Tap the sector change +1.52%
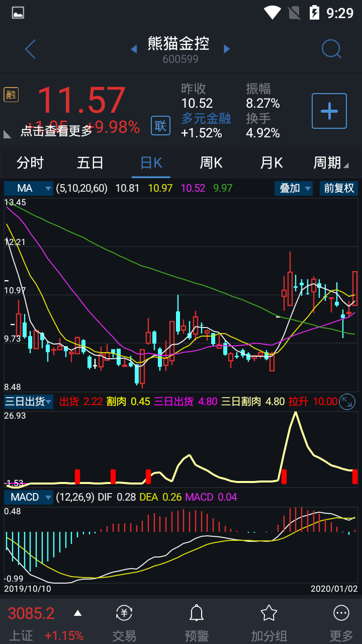 tap(202, 133)
